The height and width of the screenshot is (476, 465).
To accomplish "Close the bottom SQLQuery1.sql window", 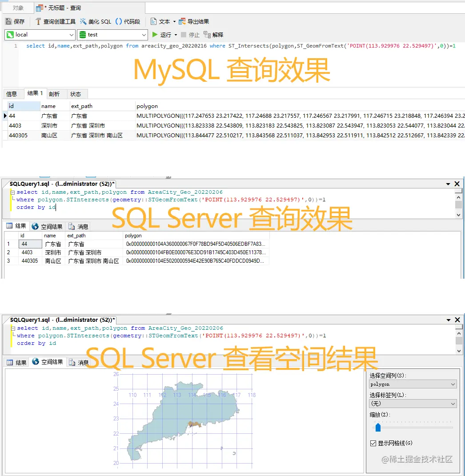I will tap(457, 320).
